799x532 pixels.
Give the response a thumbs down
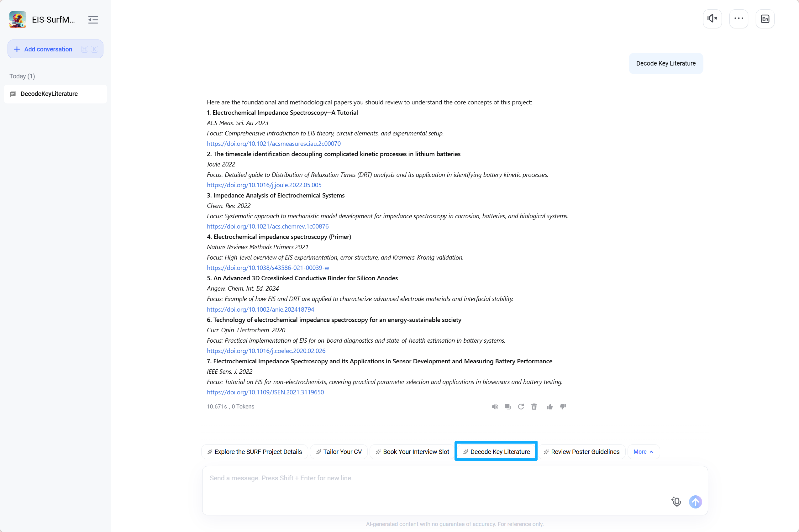click(563, 407)
